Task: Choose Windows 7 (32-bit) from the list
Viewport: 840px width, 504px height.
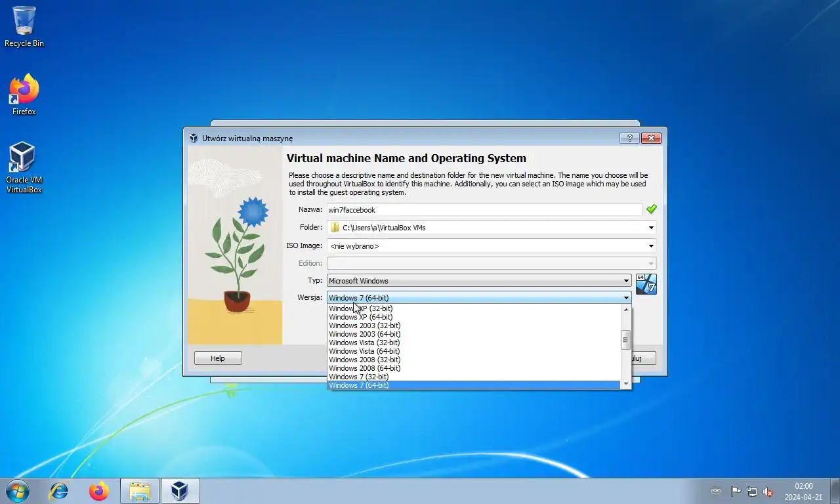Action: pos(474,377)
